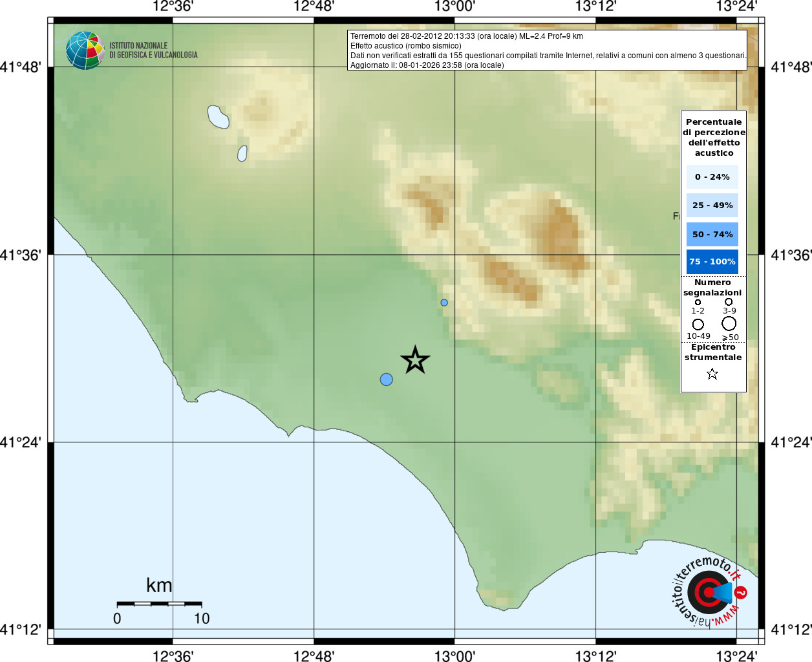The image size is (812, 662).
Task: Click the top axis 13°00' longitude label
Action: [x=454, y=6]
